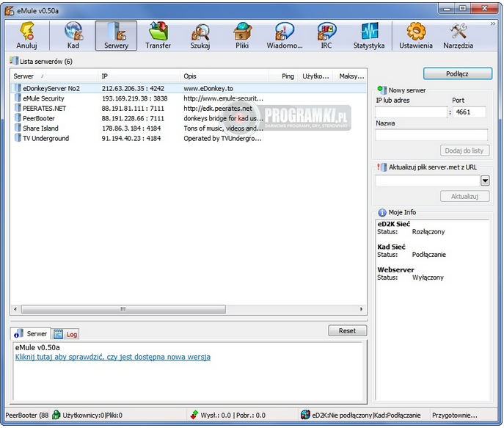This screenshot has width=504, height=428.
Task: Click eD2K:Nie podłączony|Kad:Podłączanie status
Action: point(366,415)
